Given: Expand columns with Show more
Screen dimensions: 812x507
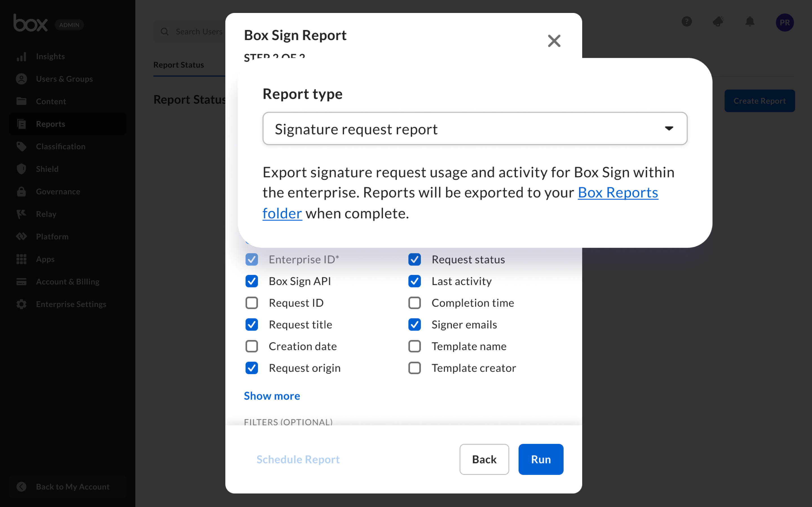Looking at the screenshot, I should pos(272,396).
